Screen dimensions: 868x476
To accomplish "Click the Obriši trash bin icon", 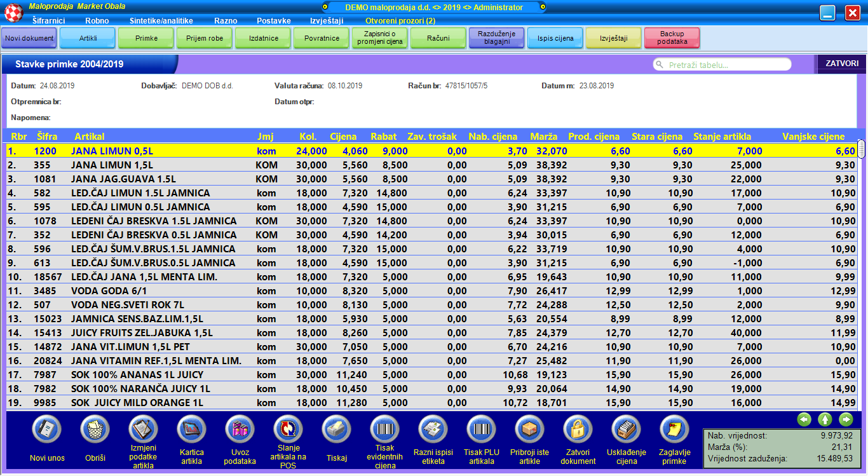I will [95, 430].
